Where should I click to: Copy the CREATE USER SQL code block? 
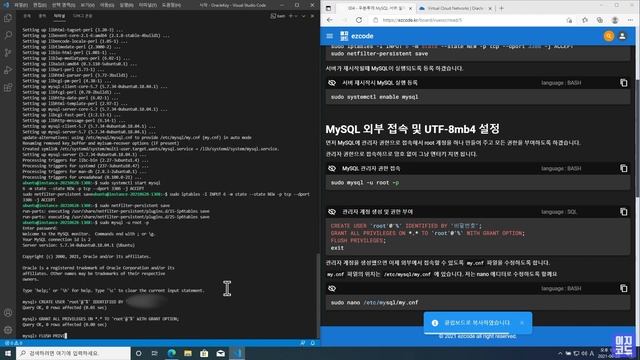pyautogui.click(x=624, y=212)
